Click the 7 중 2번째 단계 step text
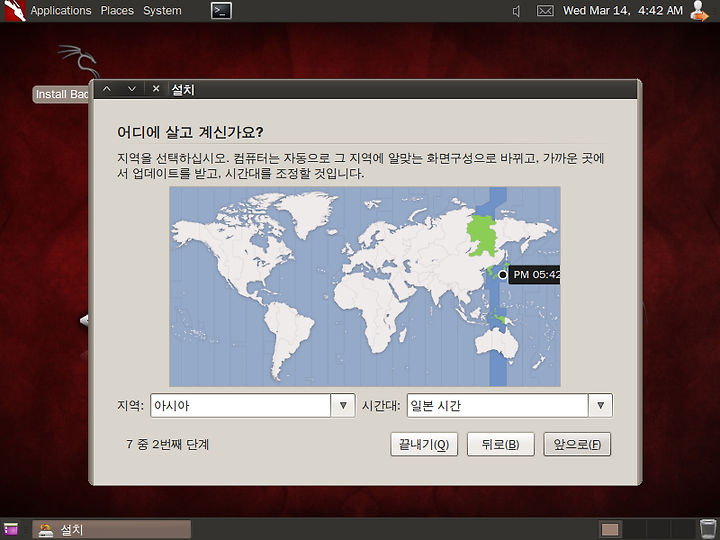The height and width of the screenshot is (540, 720). (168, 444)
